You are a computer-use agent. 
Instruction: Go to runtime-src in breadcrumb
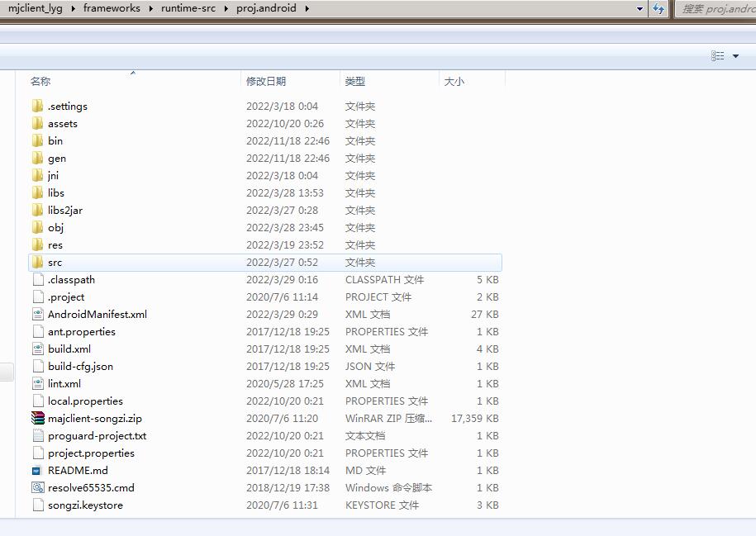point(188,8)
